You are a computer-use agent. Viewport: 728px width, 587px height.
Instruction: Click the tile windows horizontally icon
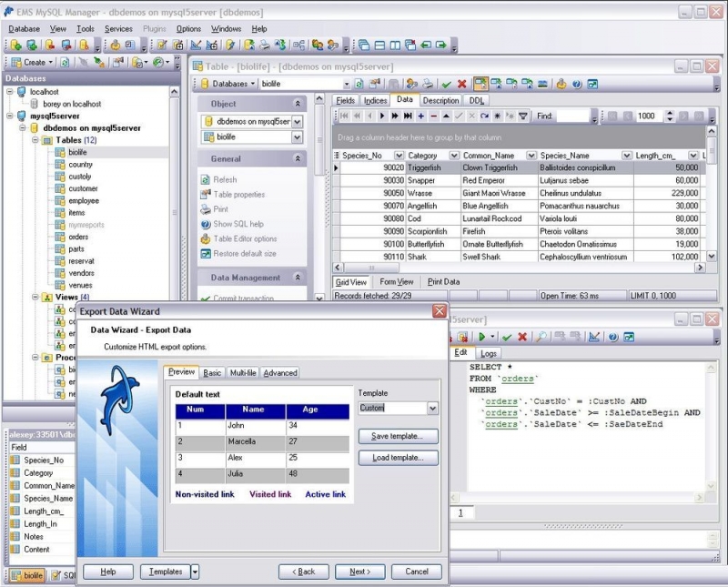pos(379,45)
